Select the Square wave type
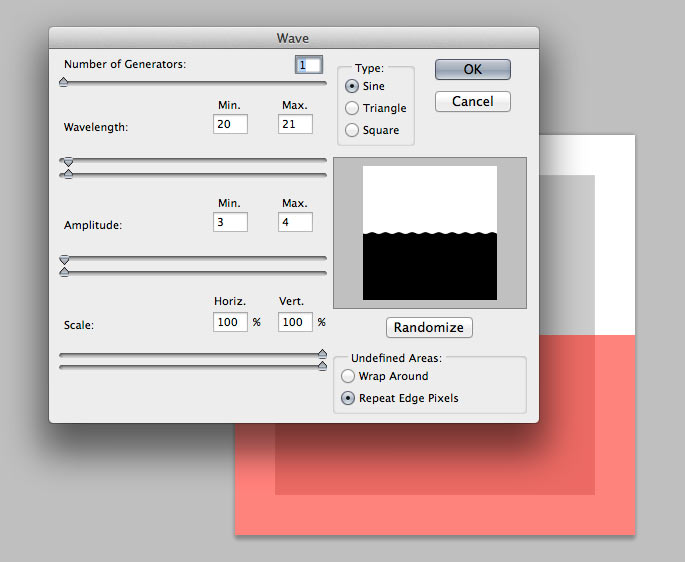 352,130
